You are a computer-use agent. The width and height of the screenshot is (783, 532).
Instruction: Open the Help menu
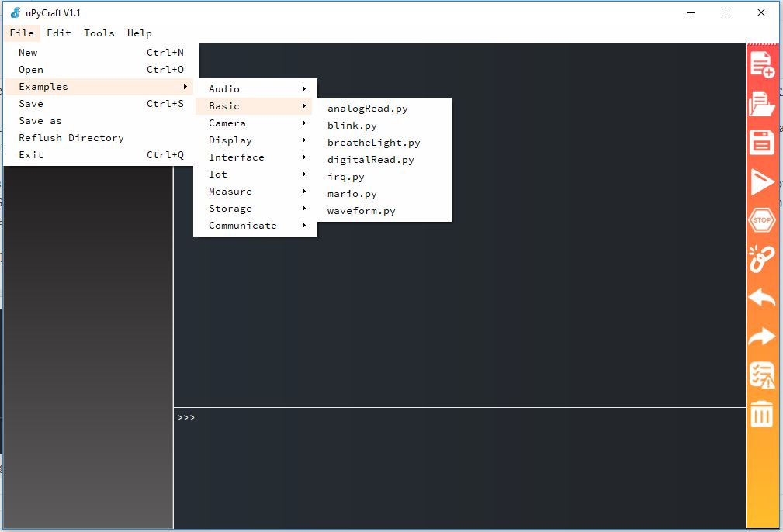(x=140, y=33)
